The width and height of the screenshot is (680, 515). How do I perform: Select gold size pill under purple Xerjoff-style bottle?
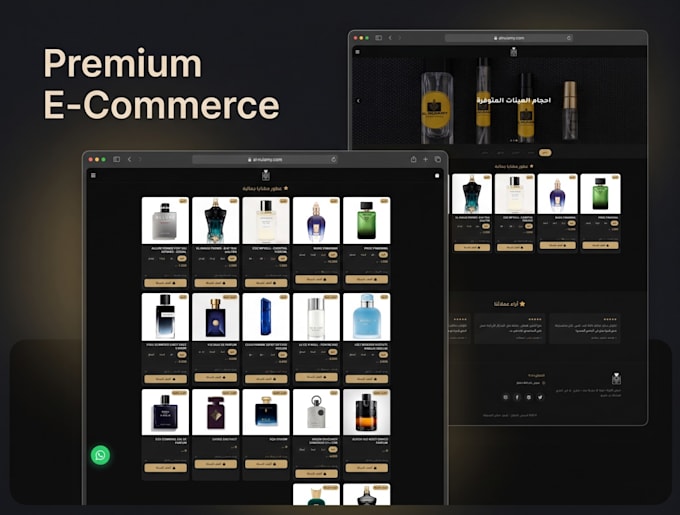point(333,255)
